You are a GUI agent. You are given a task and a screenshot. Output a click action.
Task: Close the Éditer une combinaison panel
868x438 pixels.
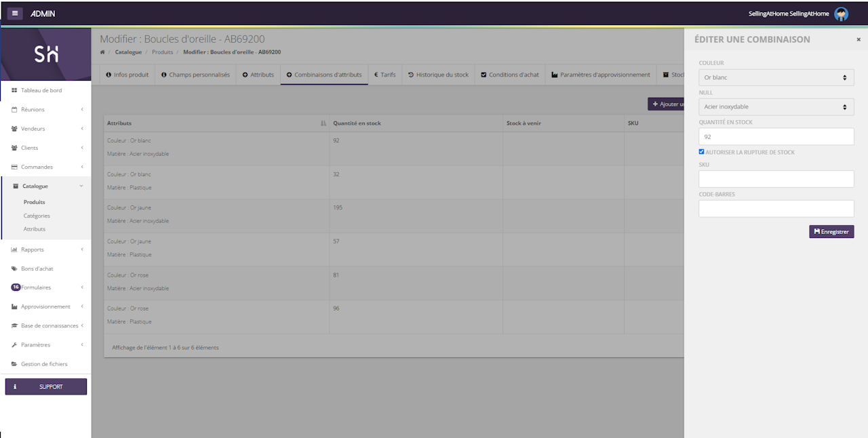pos(859,40)
